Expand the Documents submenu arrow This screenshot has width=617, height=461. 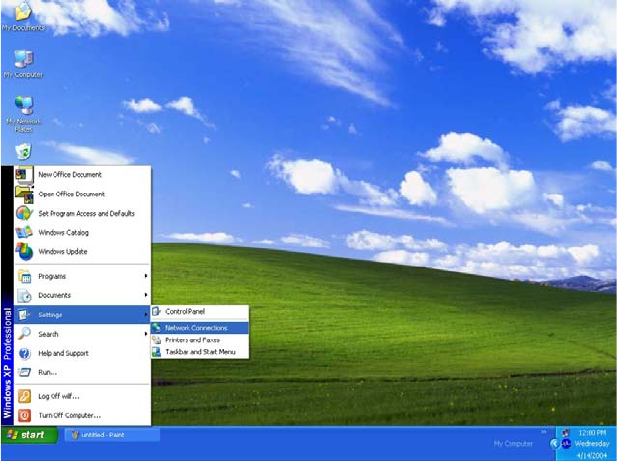coord(146,295)
